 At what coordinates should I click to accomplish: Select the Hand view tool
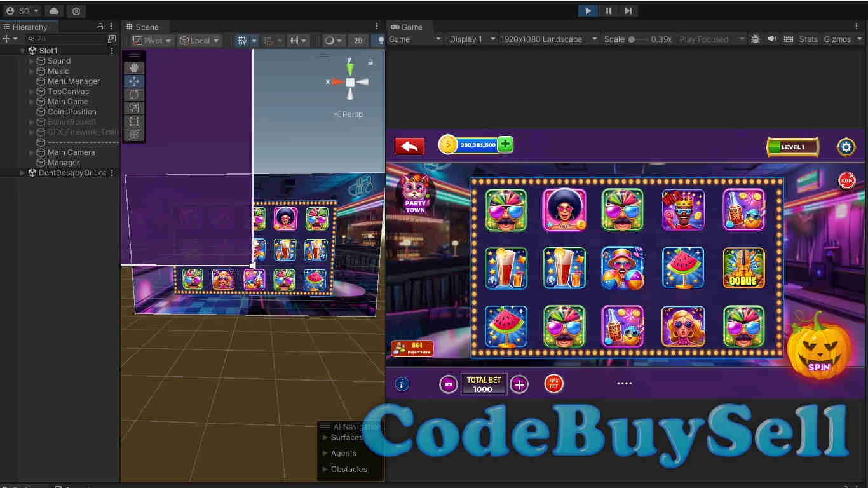pos(134,68)
